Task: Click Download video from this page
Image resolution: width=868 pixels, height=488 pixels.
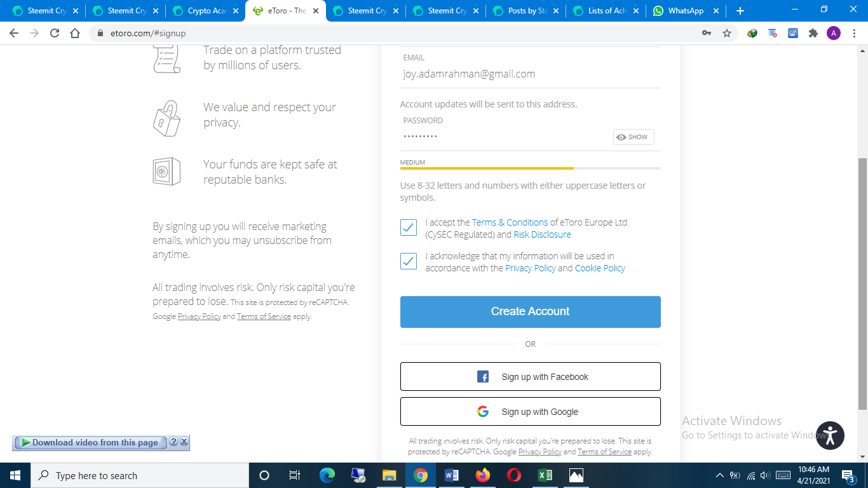Action: [x=90, y=442]
